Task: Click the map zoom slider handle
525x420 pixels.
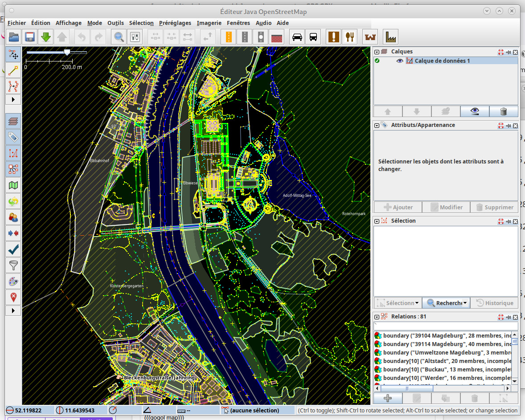Action: click(67, 52)
